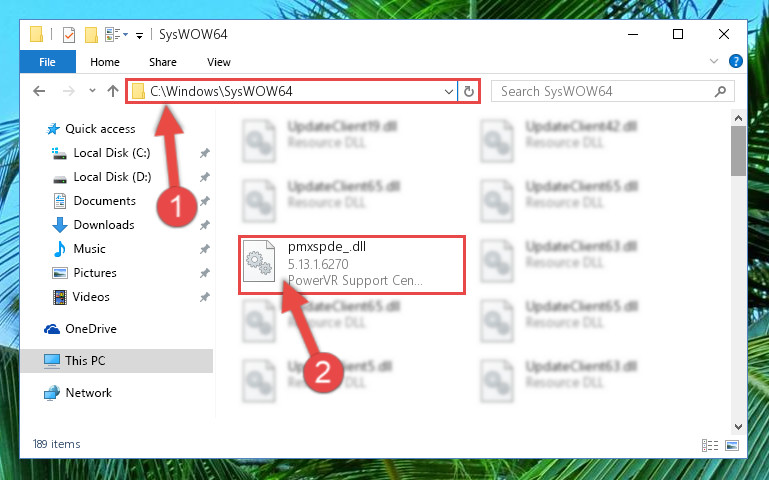This screenshot has width=769, height=480.
Task: Click the vertical scrollbar thumb
Action: point(738,151)
